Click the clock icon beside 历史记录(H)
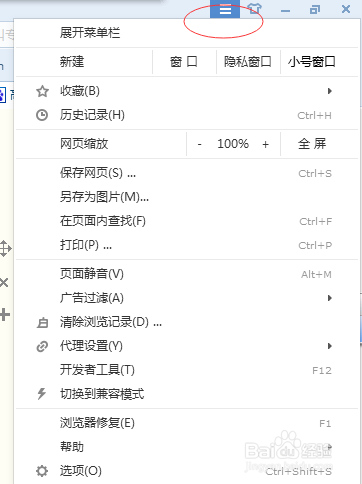 click(42, 115)
